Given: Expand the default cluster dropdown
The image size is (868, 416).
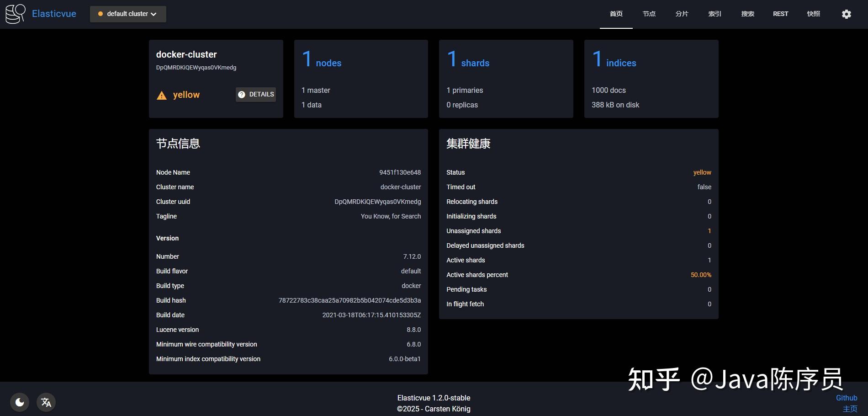Looking at the screenshot, I should pyautogui.click(x=128, y=14).
